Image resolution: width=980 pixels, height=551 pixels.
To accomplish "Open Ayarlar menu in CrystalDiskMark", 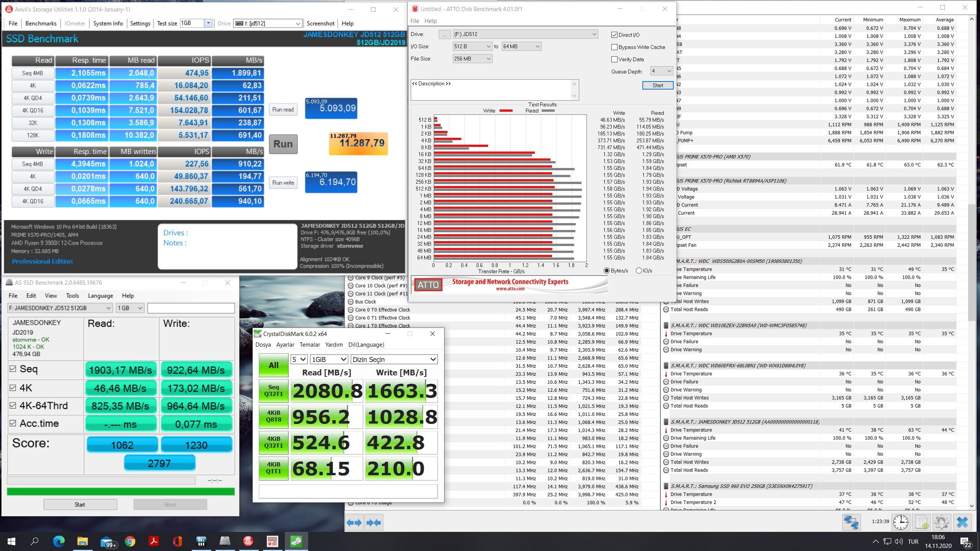I will coord(285,345).
